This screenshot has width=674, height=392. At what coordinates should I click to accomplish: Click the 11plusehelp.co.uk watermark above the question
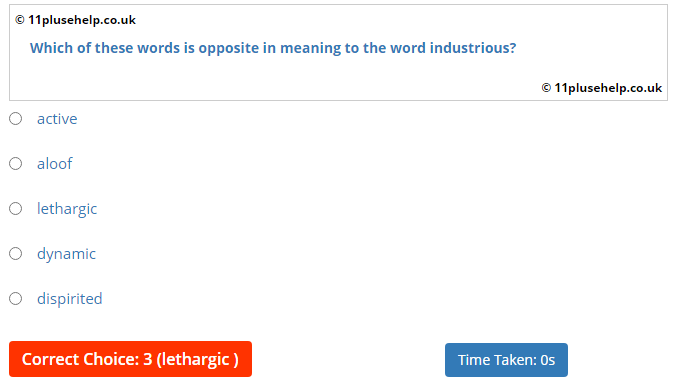tap(75, 20)
